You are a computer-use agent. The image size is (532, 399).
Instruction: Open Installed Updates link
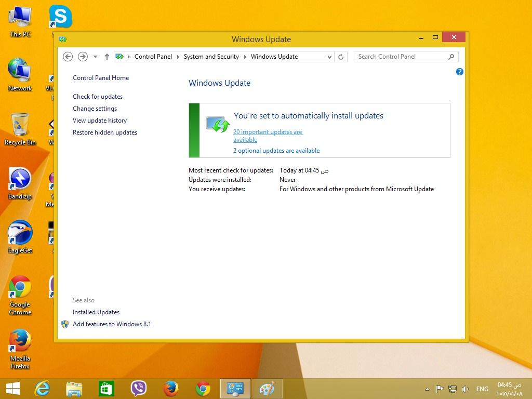point(96,312)
